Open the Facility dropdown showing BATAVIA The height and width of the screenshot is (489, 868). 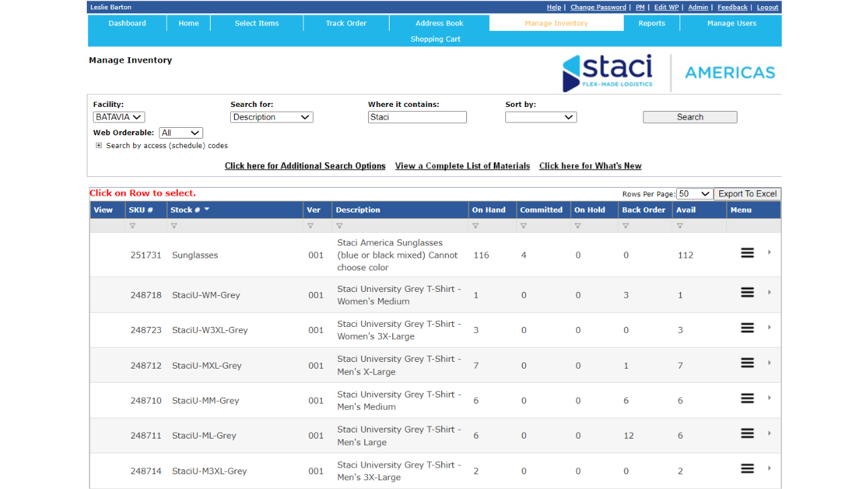tap(118, 117)
